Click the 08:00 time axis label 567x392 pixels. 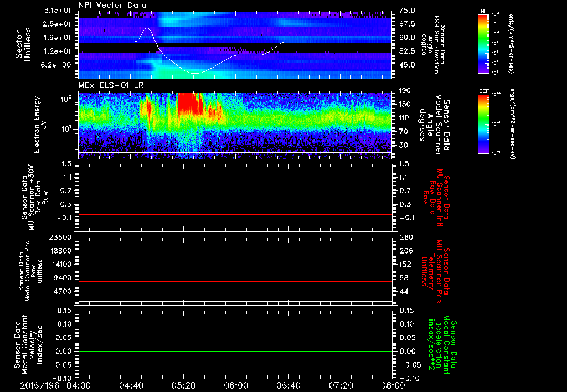pyautogui.click(x=392, y=385)
